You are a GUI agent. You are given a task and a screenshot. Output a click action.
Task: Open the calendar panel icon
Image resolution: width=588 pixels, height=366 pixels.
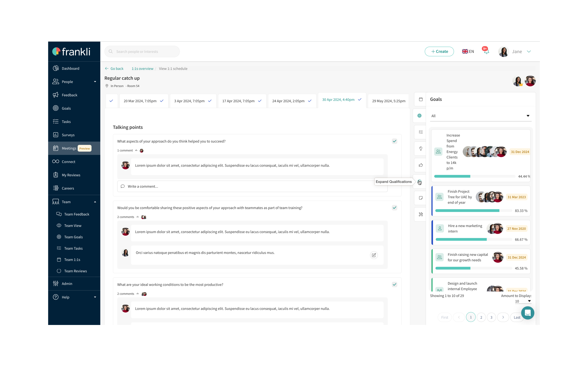[421, 99]
